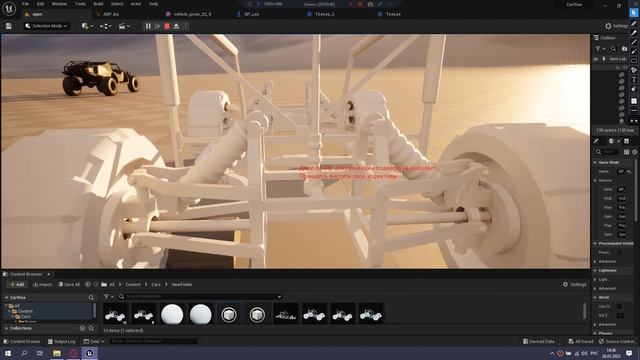The width and height of the screenshot is (640, 360).
Task: Click the save level disk icon
Action: (x=9, y=26)
